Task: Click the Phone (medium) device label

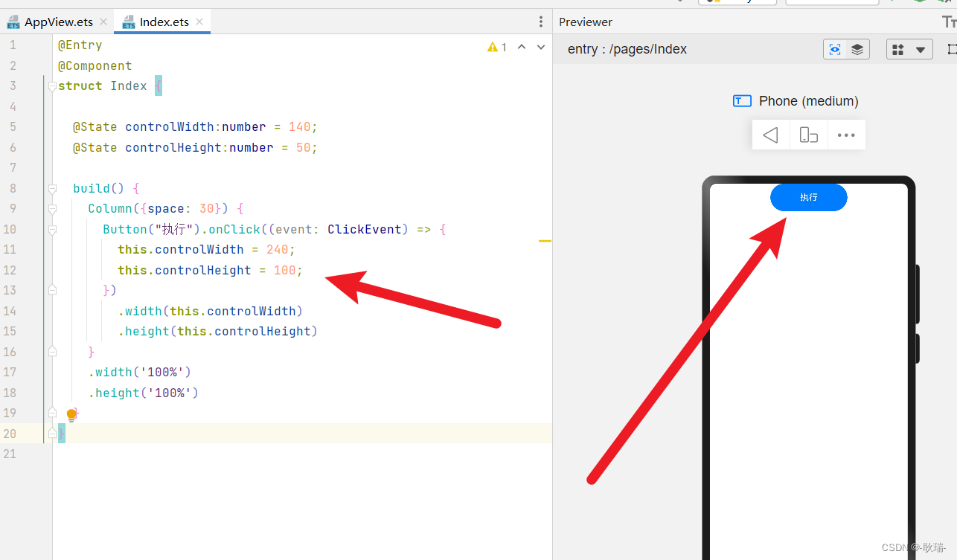Action: (808, 101)
